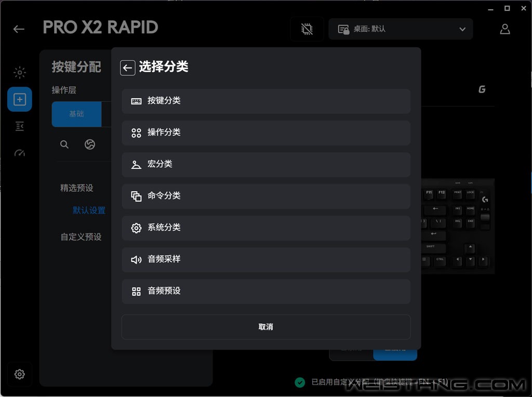Click the green checkmark status icon
The image size is (532, 397).
click(x=300, y=382)
